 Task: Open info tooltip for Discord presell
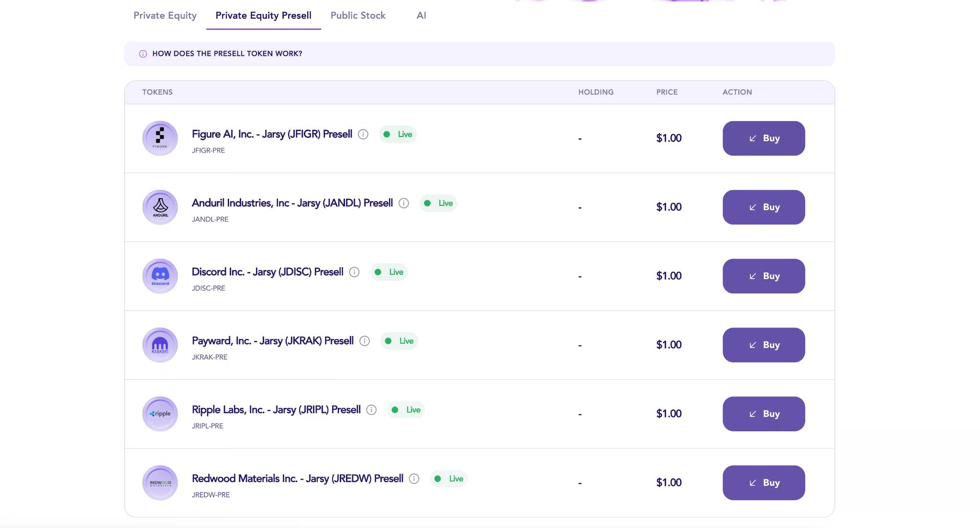354,272
